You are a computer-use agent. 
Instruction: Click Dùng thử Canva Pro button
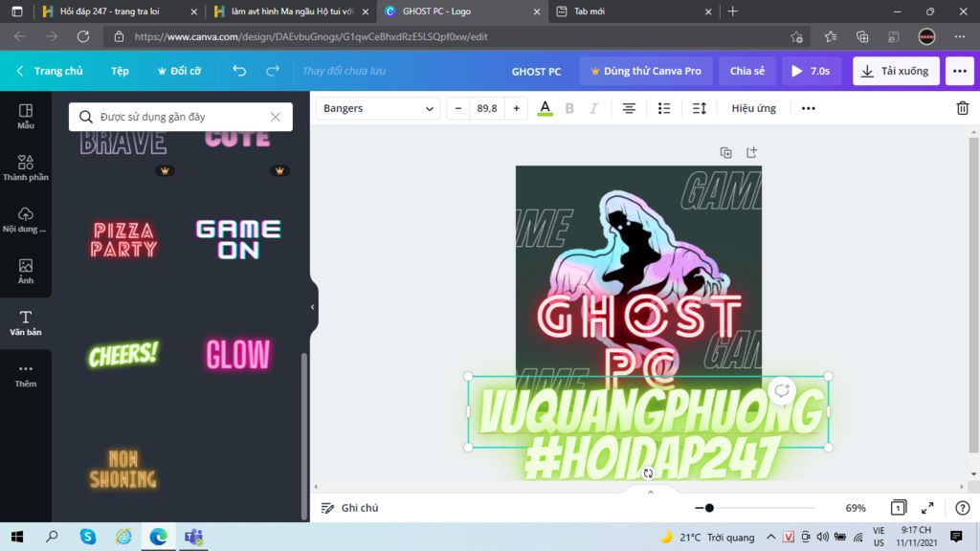[646, 71]
